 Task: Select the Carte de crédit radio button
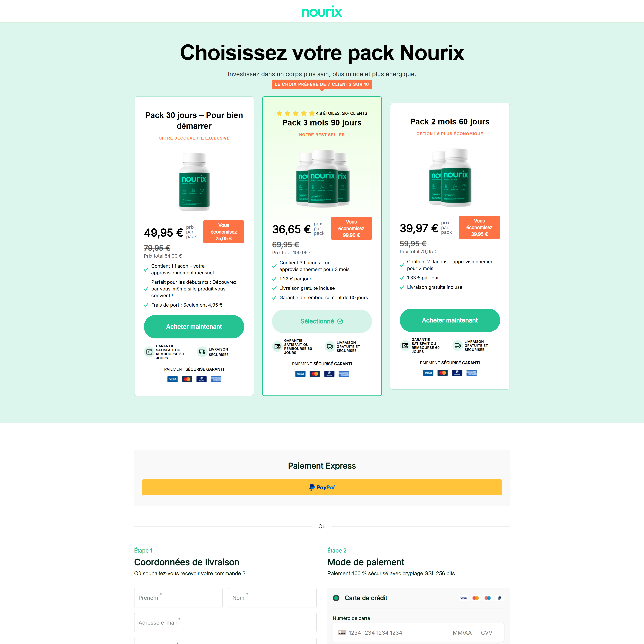coord(336,598)
